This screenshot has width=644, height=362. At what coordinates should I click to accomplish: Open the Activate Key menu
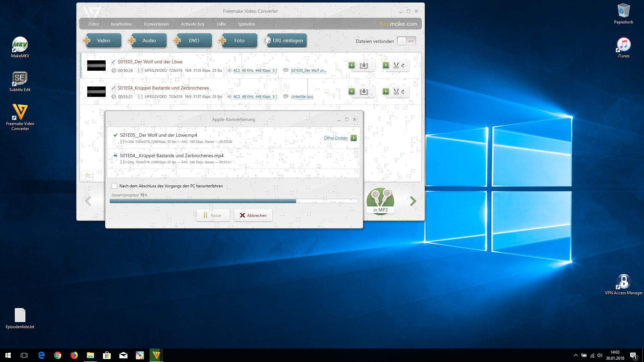[x=193, y=24]
